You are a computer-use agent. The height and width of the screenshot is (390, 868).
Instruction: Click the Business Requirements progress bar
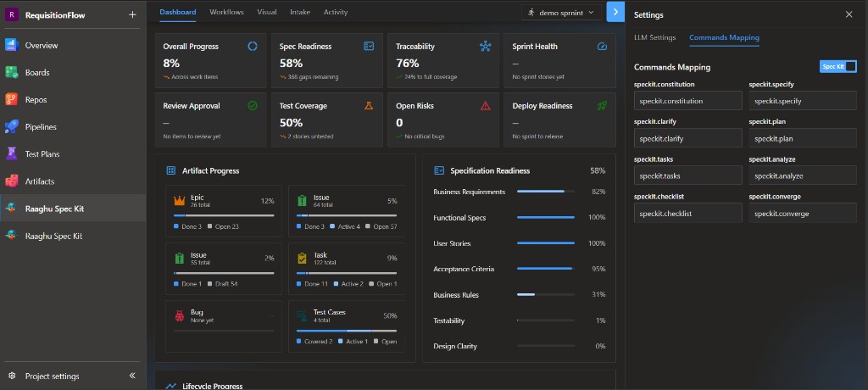(x=545, y=192)
